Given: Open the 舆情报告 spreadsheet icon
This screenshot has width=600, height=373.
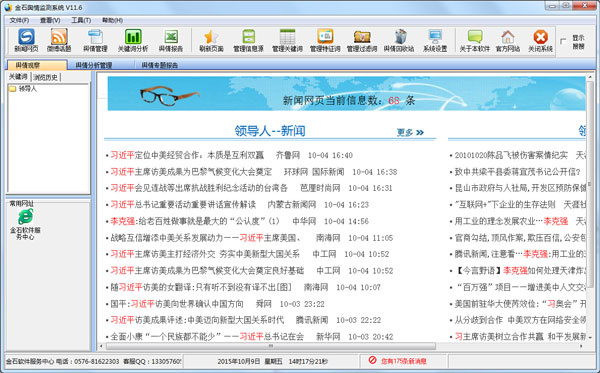Looking at the screenshot, I should point(171,40).
